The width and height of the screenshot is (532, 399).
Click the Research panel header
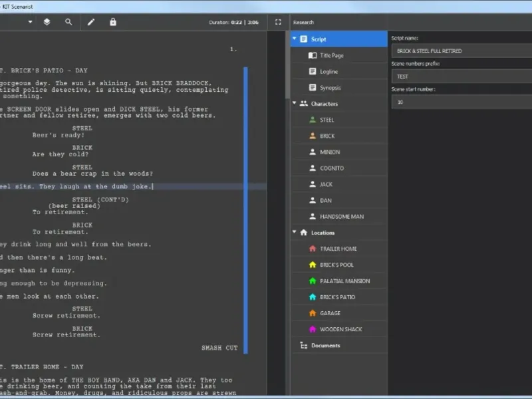tap(304, 23)
